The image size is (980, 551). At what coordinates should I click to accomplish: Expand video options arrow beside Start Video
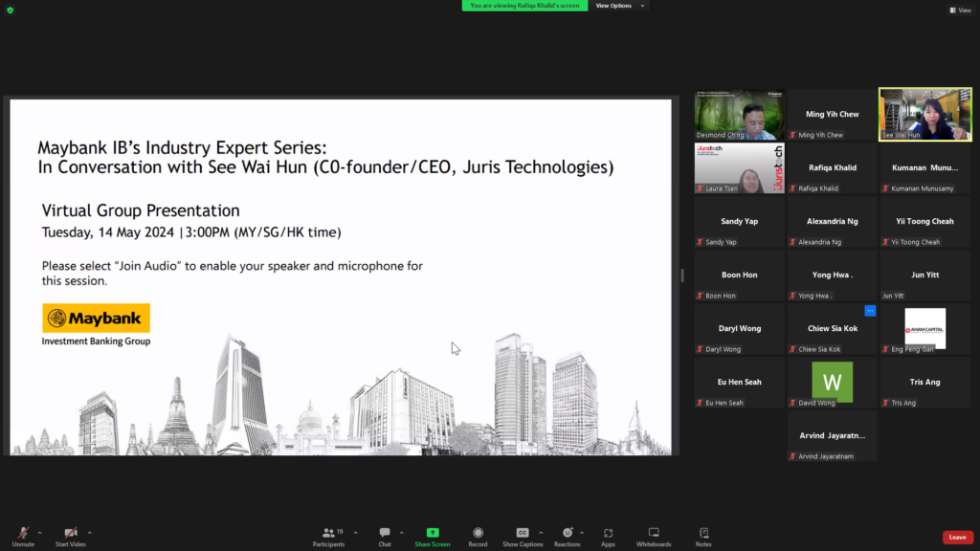[x=90, y=533]
